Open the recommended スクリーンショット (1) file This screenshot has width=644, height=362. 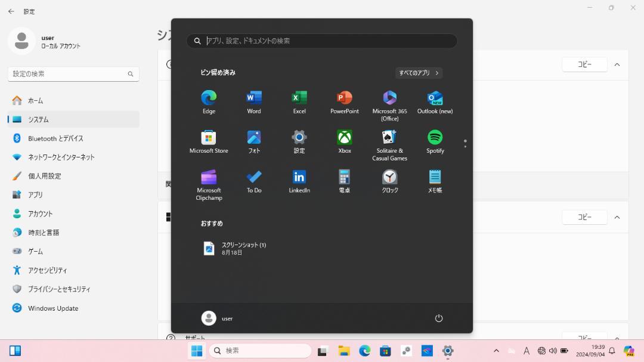235,248
